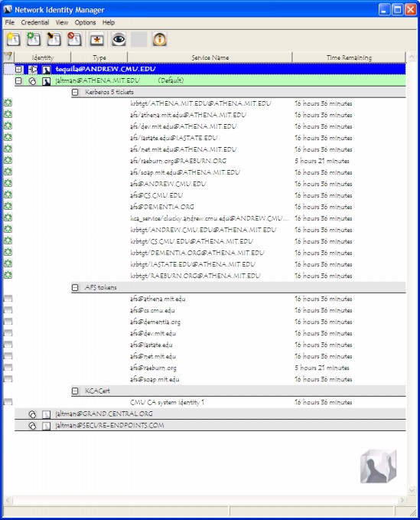Click the flag icon beside Identity column
The height and width of the screenshot is (520, 420).
pyautogui.click(x=8, y=57)
